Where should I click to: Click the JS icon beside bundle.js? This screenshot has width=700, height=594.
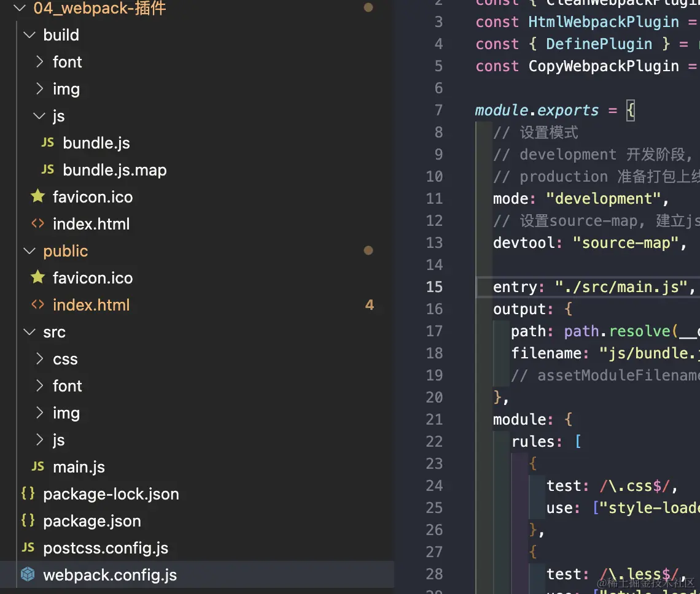coord(48,143)
